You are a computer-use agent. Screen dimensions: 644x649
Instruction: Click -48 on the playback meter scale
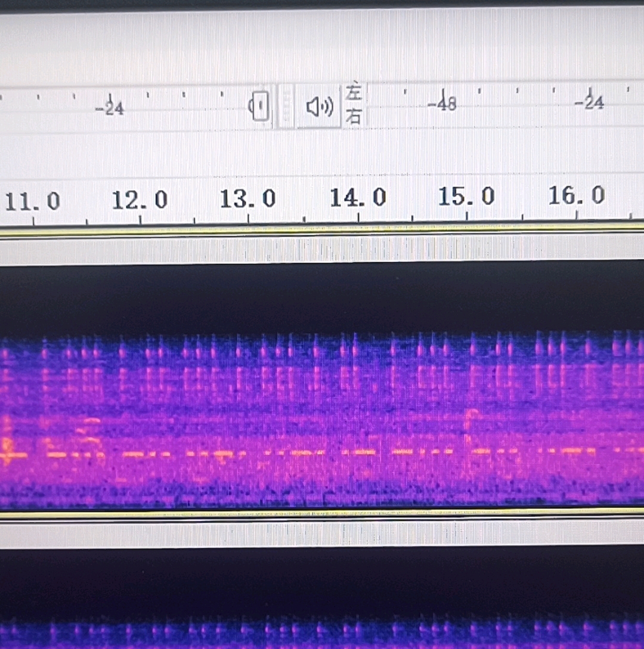(x=442, y=104)
